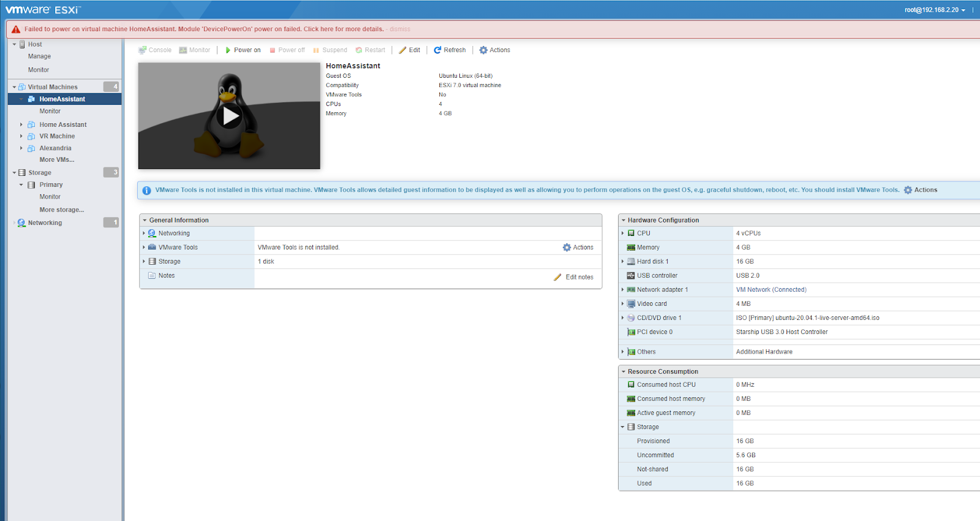Image resolution: width=980 pixels, height=521 pixels.
Task: Click the gear icon in VMware Tools banner
Action: (x=908, y=190)
